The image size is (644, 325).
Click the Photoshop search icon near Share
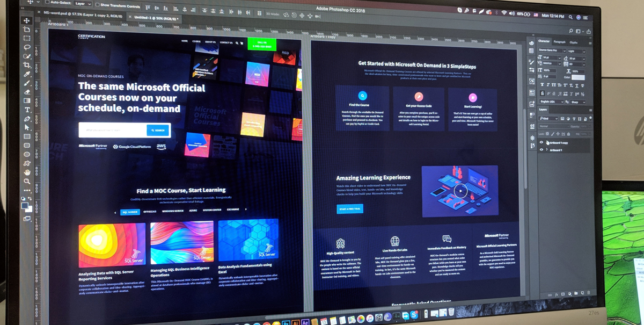(x=571, y=31)
